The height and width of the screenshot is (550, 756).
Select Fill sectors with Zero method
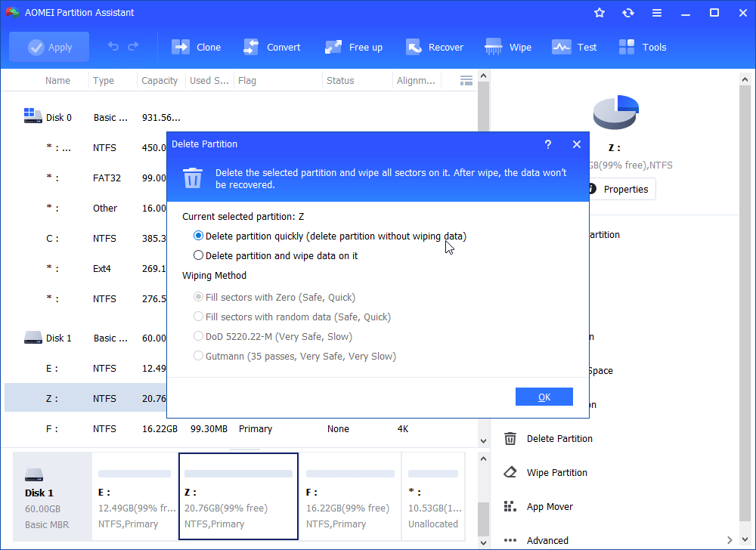274,297
